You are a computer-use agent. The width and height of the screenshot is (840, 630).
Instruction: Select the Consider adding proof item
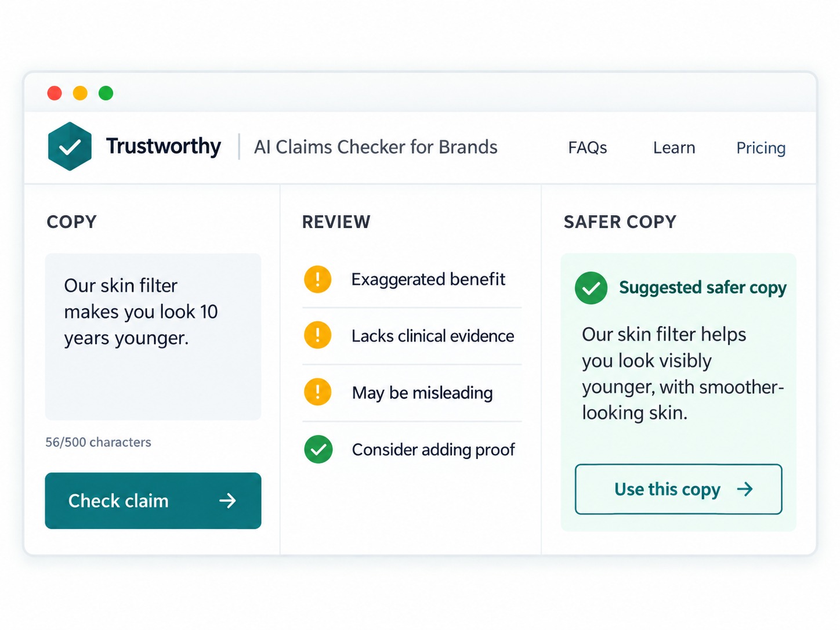[x=412, y=450]
